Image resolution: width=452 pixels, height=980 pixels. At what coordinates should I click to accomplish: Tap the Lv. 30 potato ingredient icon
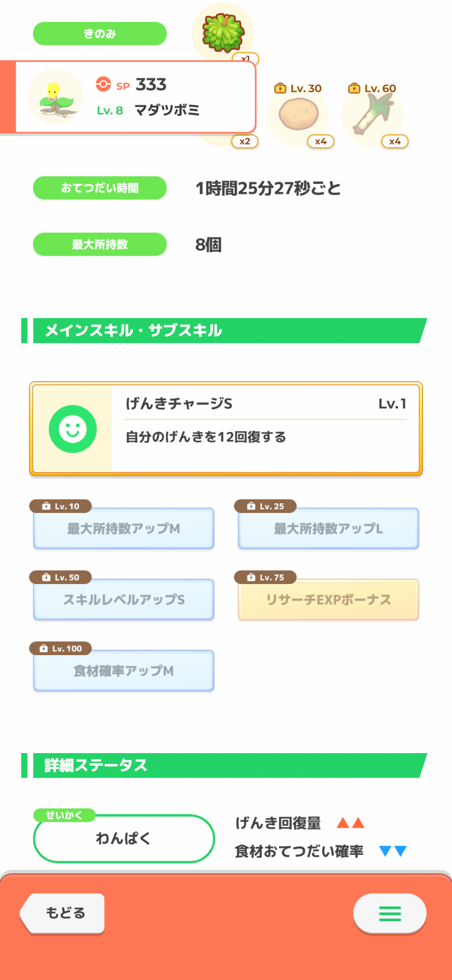click(x=298, y=114)
